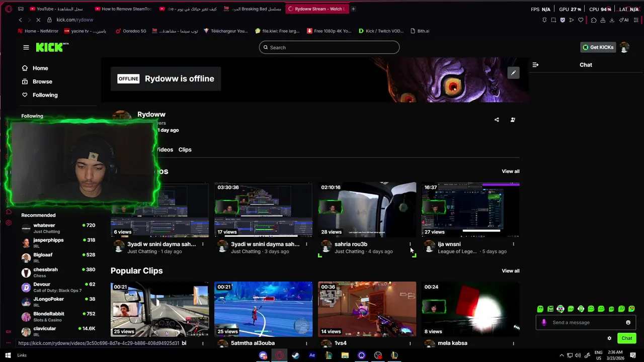Open options menu for ija wnsni video
Image resolution: width=644 pixels, height=362 pixels.
tap(514, 244)
